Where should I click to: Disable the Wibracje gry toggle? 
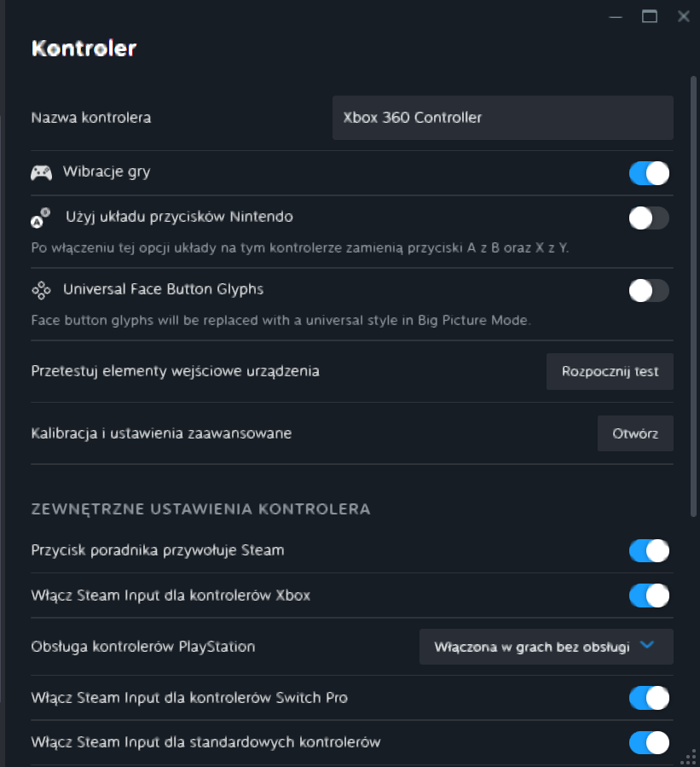pos(649,173)
